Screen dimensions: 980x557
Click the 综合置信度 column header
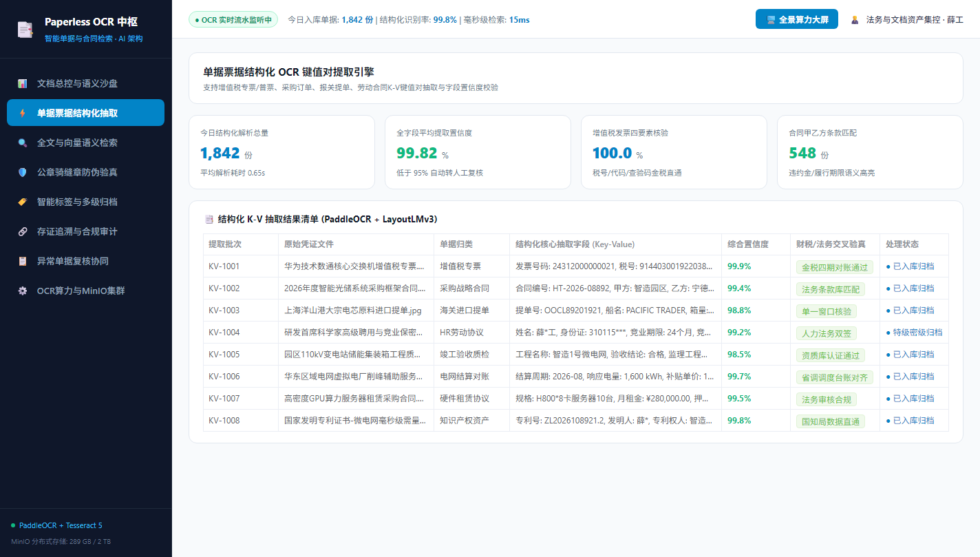coord(756,244)
